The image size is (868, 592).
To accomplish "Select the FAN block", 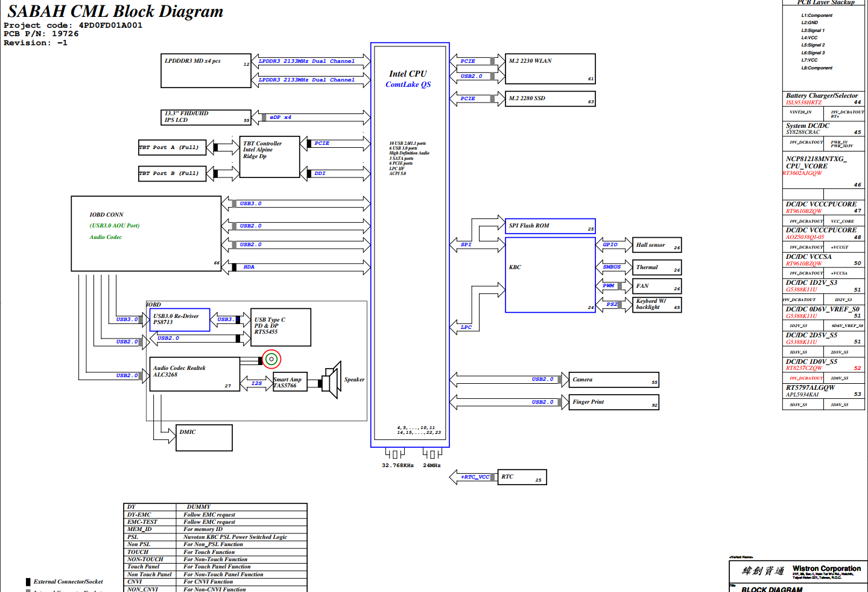I will coord(657,286).
